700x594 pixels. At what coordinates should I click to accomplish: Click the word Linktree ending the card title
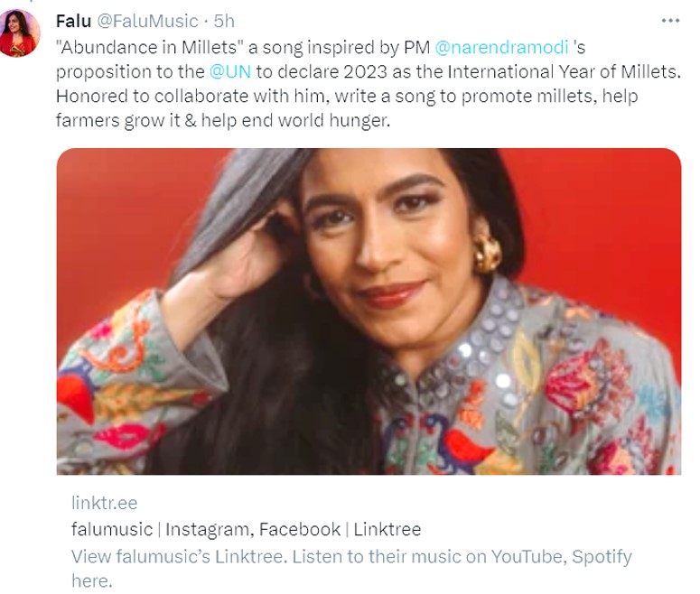[387, 529]
